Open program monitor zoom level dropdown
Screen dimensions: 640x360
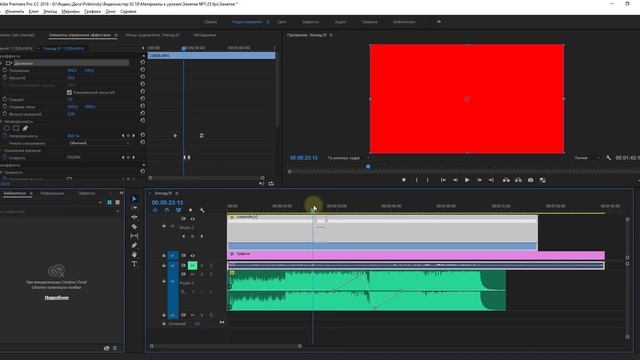coord(348,158)
